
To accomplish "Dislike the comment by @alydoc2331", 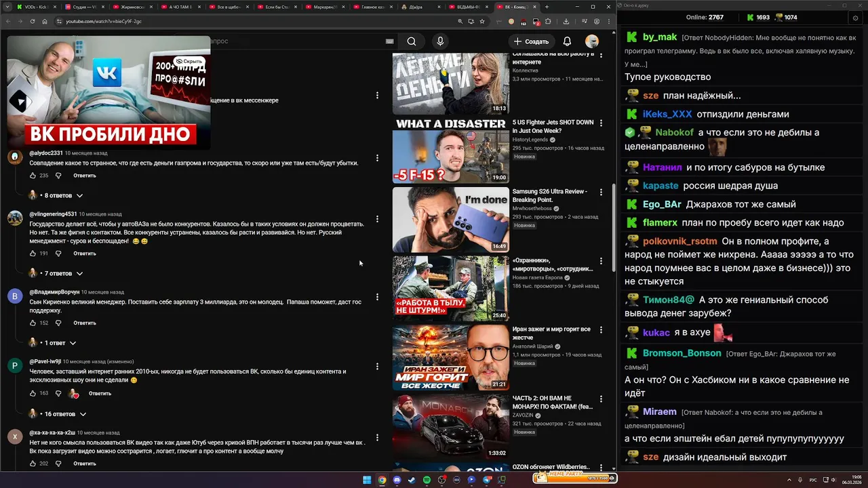I will [58, 176].
